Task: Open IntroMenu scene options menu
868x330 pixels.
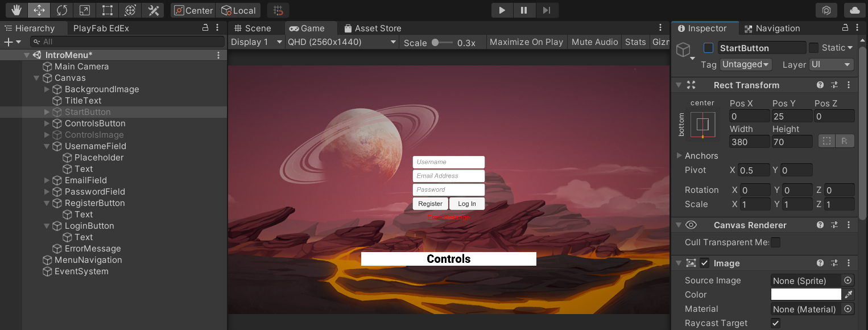Action: pos(218,55)
